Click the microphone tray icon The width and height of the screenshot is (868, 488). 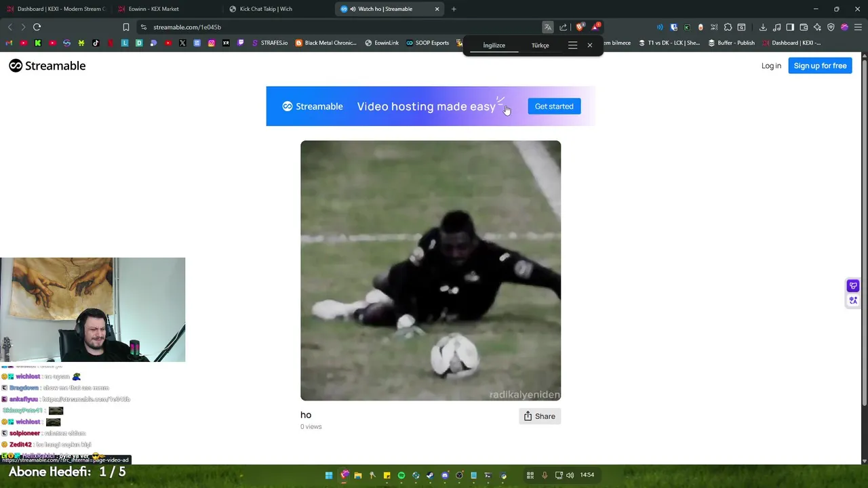coord(545,475)
